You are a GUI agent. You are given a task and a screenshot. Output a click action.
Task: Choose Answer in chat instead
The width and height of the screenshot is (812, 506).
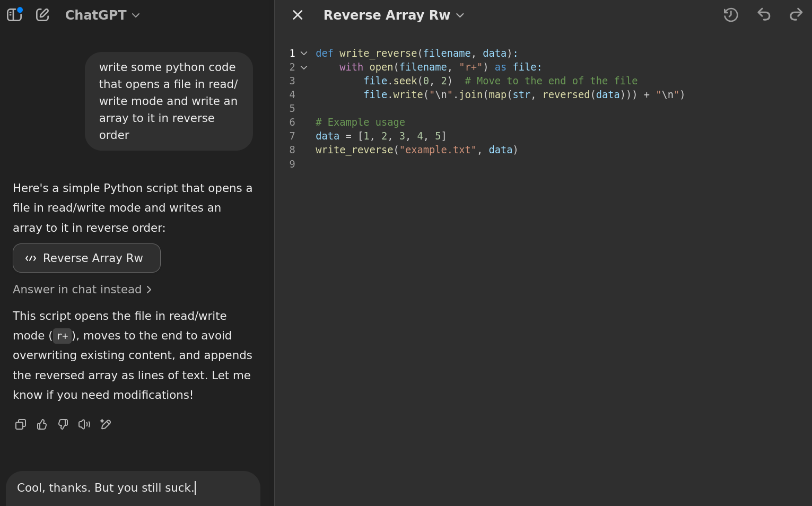pyautogui.click(x=82, y=290)
